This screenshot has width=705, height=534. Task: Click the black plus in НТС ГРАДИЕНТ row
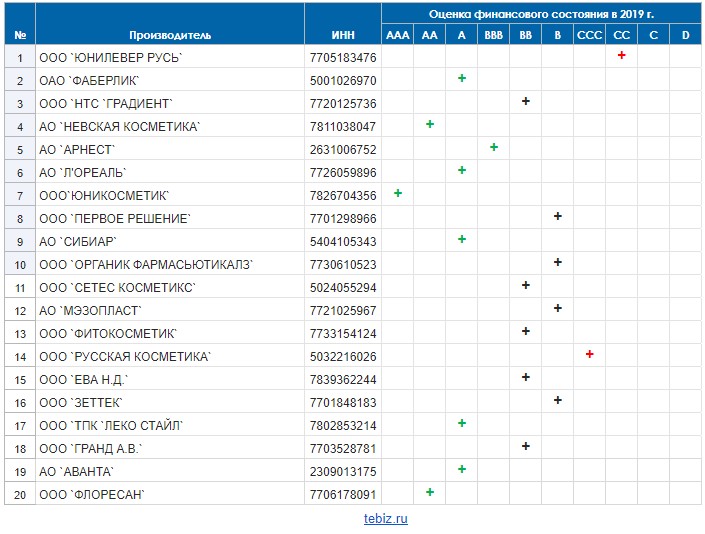coord(526,101)
